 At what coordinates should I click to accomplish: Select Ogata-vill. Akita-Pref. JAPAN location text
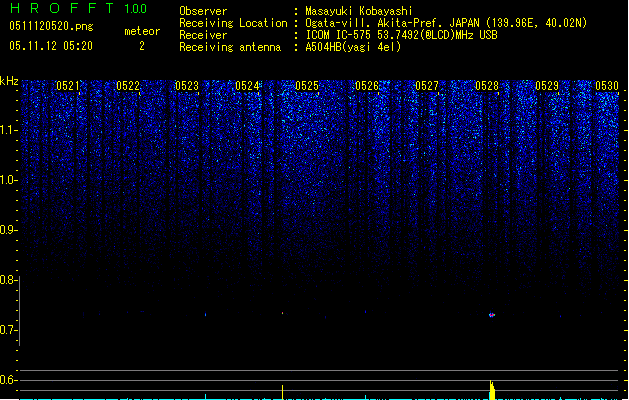(446, 23)
